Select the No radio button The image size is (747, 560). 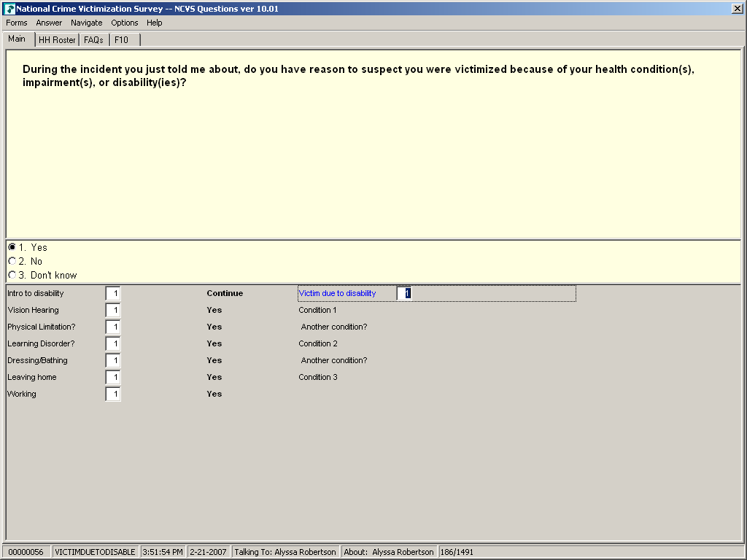click(x=12, y=261)
